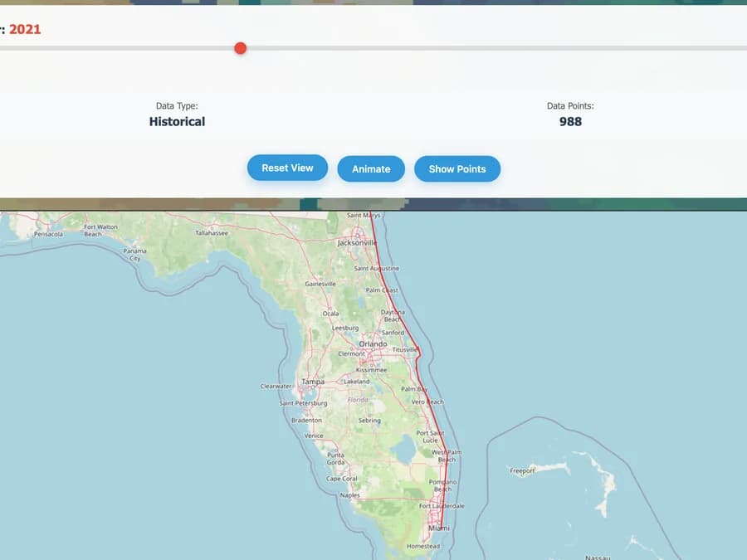
Task: Select the red 2021 year label
Action: pyautogui.click(x=25, y=29)
